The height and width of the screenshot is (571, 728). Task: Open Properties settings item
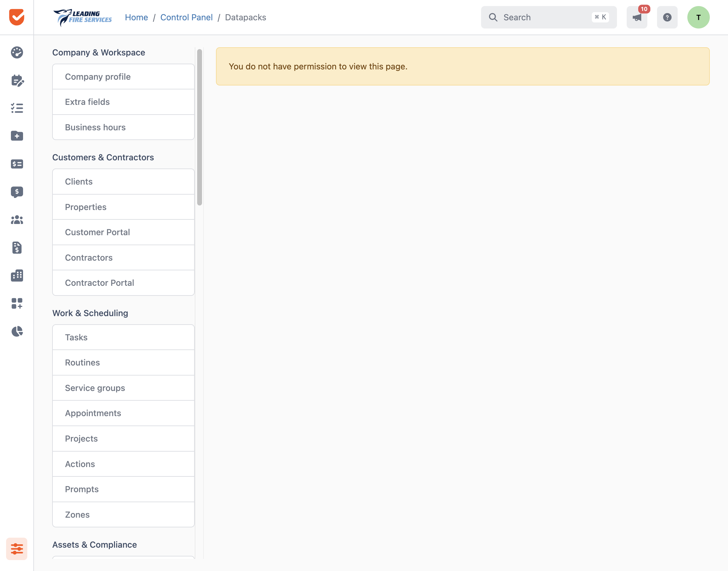(x=123, y=207)
